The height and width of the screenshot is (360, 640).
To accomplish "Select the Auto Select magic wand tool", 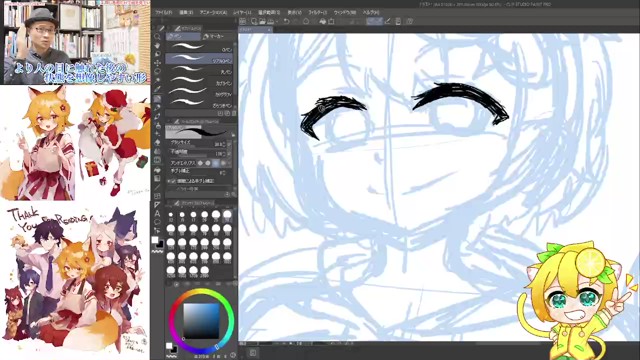I will [x=158, y=80].
